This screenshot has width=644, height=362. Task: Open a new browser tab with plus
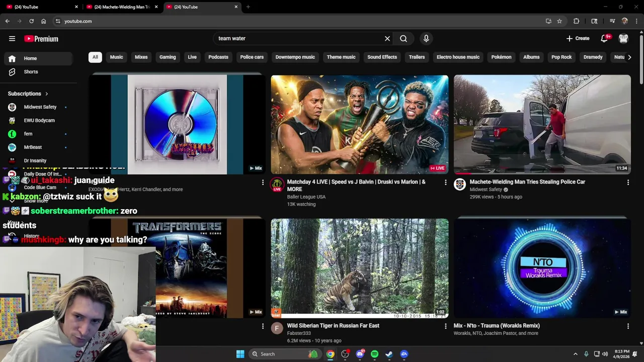pyautogui.click(x=248, y=7)
